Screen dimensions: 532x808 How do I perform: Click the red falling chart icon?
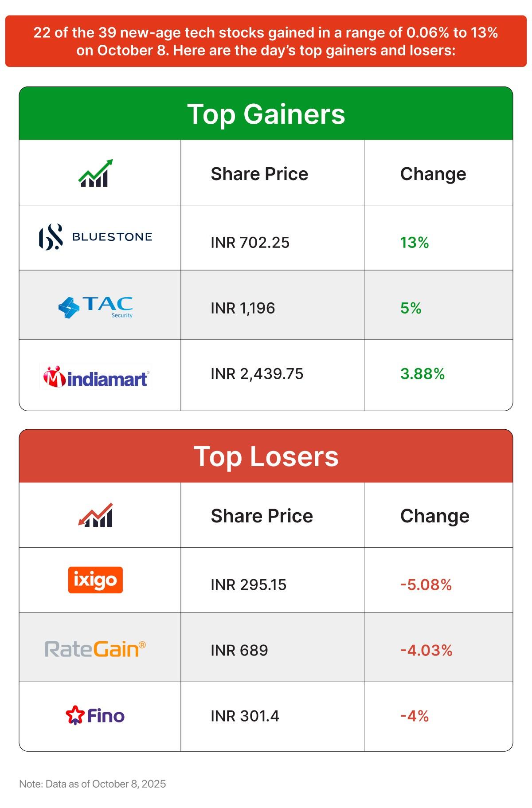pos(95,515)
